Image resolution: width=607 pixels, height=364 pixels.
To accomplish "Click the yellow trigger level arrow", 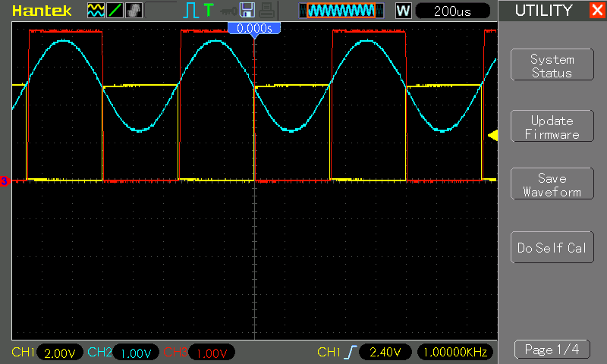I will pos(492,136).
